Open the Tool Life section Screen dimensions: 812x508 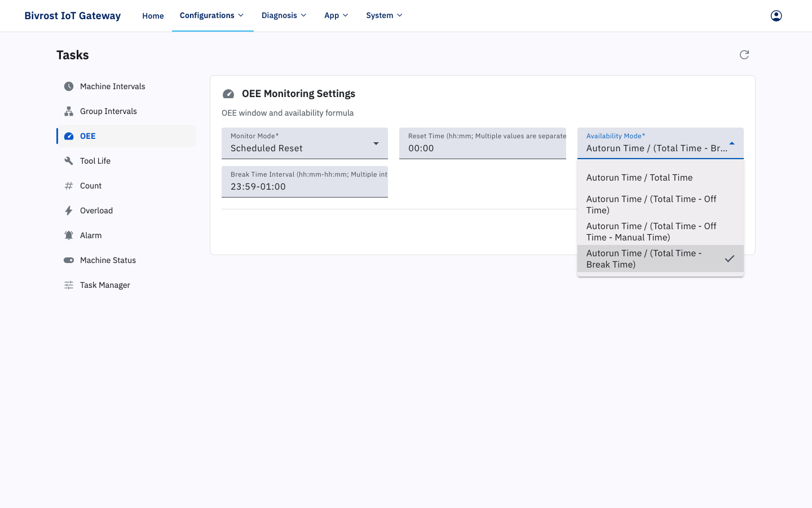point(126,161)
